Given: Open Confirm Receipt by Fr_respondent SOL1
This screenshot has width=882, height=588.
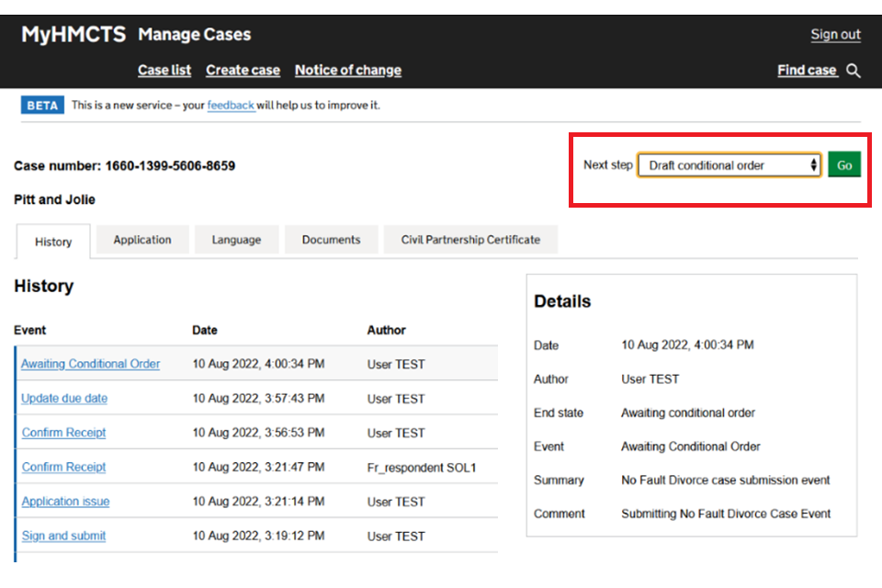Looking at the screenshot, I should click(64, 467).
